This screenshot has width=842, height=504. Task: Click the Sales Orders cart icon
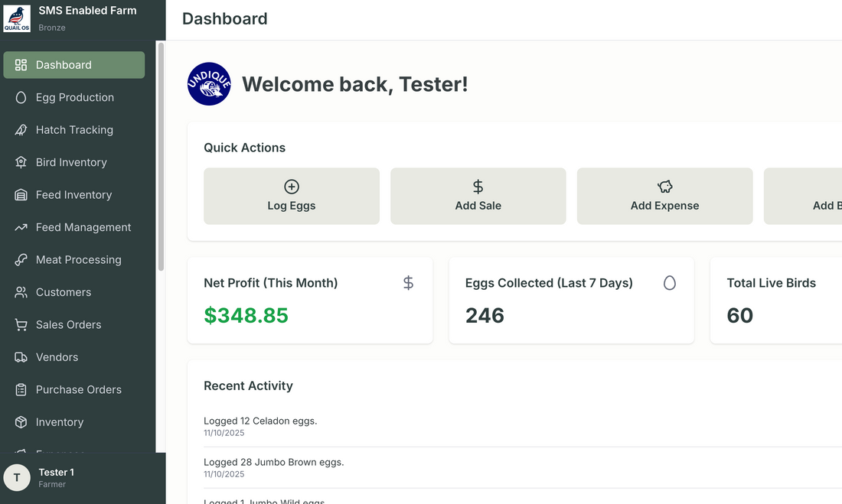click(x=21, y=325)
